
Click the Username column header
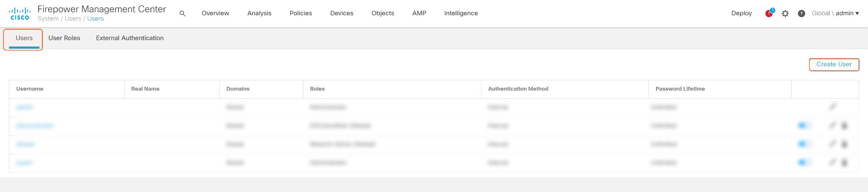coord(30,89)
